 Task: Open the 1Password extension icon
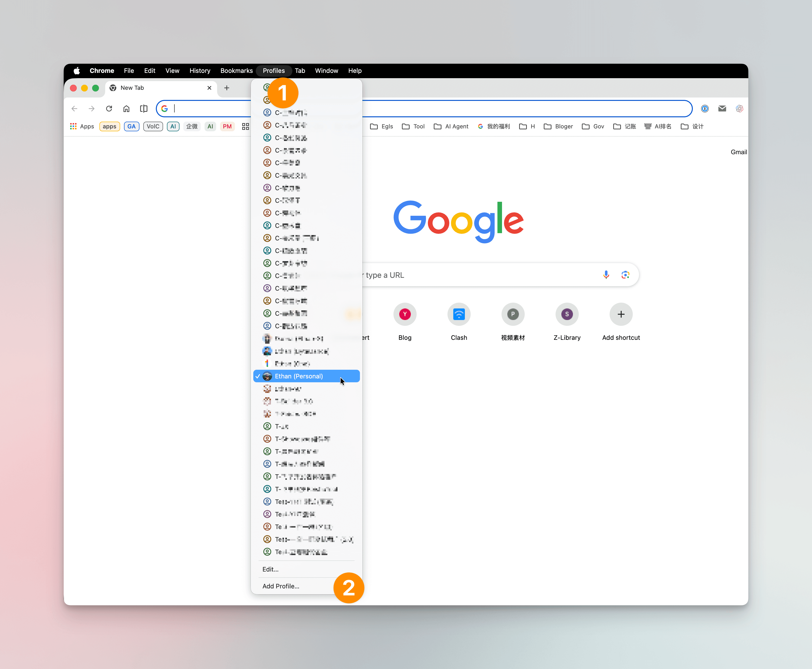point(704,108)
